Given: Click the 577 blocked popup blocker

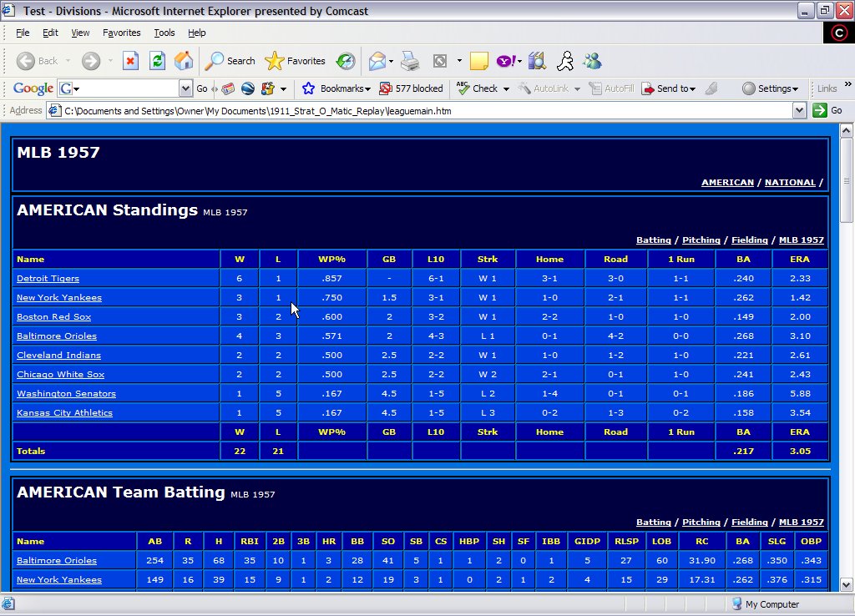Looking at the screenshot, I should click(x=411, y=88).
